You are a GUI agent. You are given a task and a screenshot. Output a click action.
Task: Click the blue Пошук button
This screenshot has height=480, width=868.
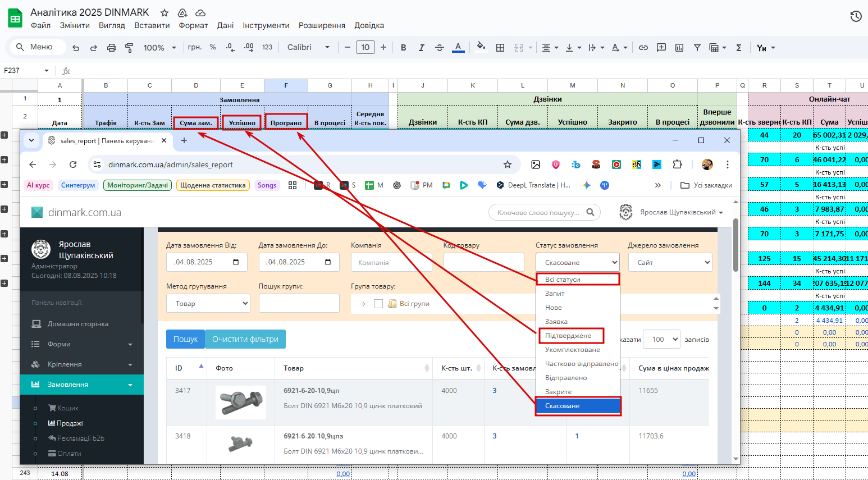coord(185,339)
